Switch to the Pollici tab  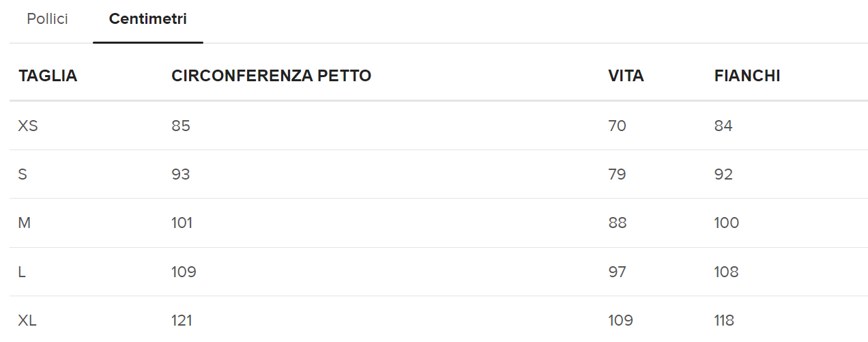[x=48, y=19]
